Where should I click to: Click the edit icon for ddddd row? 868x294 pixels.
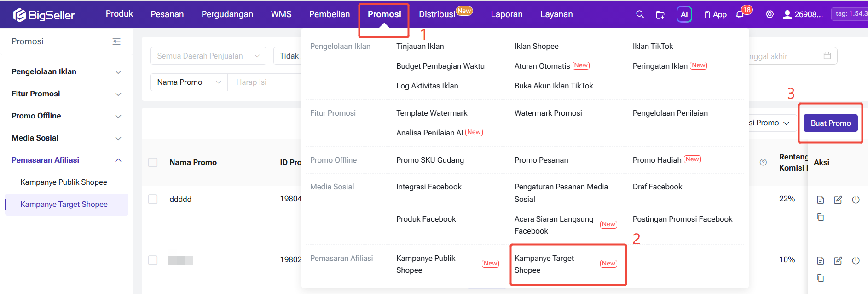(838, 200)
